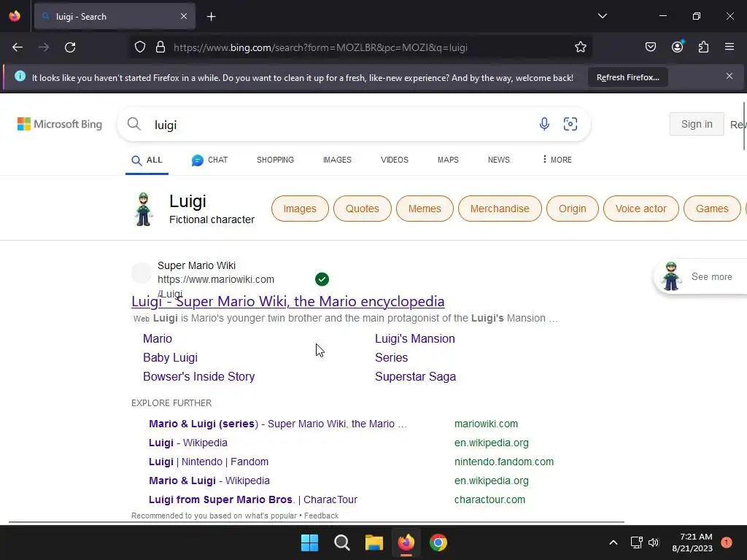Show hidden system tray icons chevron
This screenshot has height=560, width=747.
coord(614,542)
